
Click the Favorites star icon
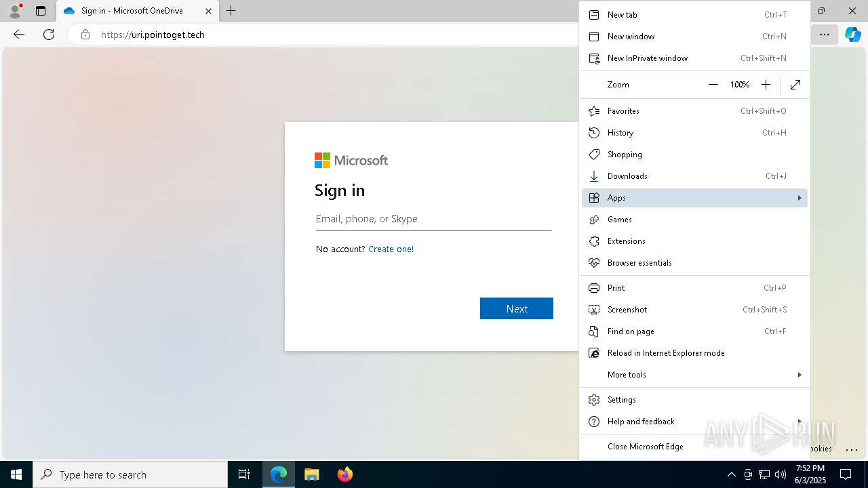pyautogui.click(x=594, y=111)
